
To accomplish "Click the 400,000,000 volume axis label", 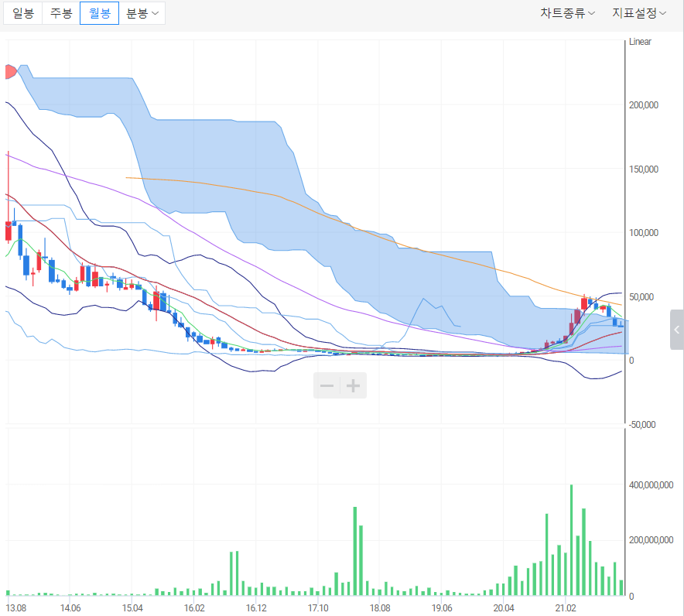I will [652, 485].
